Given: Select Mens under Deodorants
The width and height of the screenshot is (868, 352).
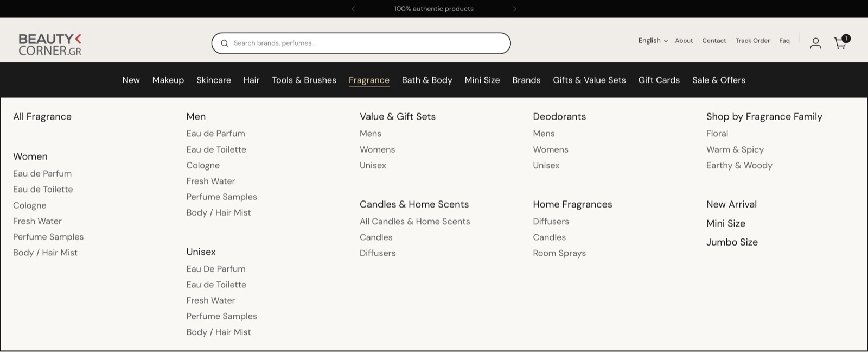Looking at the screenshot, I should [544, 134].
